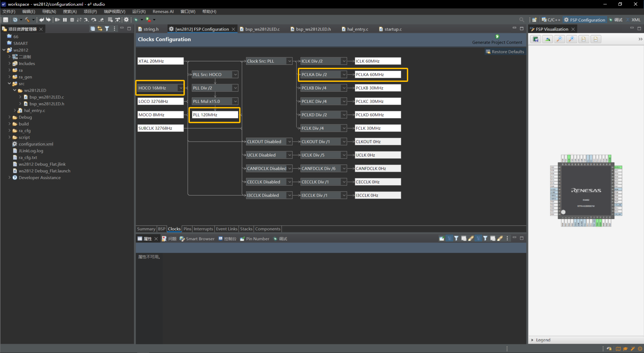The image size is (644, 353).
Task: Select ra_cfg.txt in project tree
Action: (28, 157)
